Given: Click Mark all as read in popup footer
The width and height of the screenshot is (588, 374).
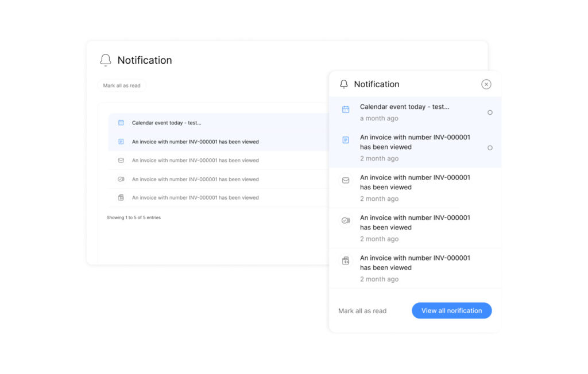Looking at the screenshot, I should click(x=362, y=311).
